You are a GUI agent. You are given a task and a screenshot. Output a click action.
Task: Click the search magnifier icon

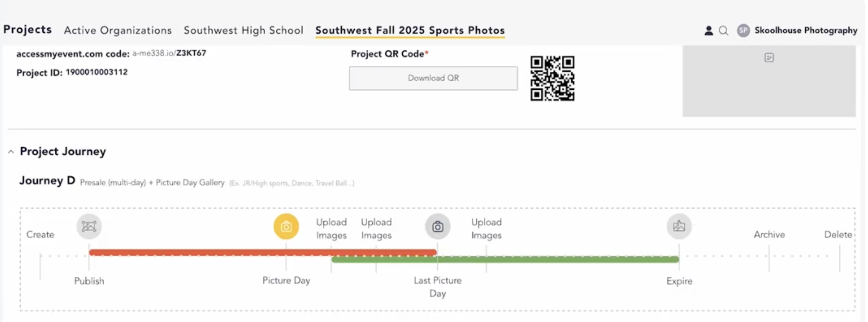[x=723, y=31]
